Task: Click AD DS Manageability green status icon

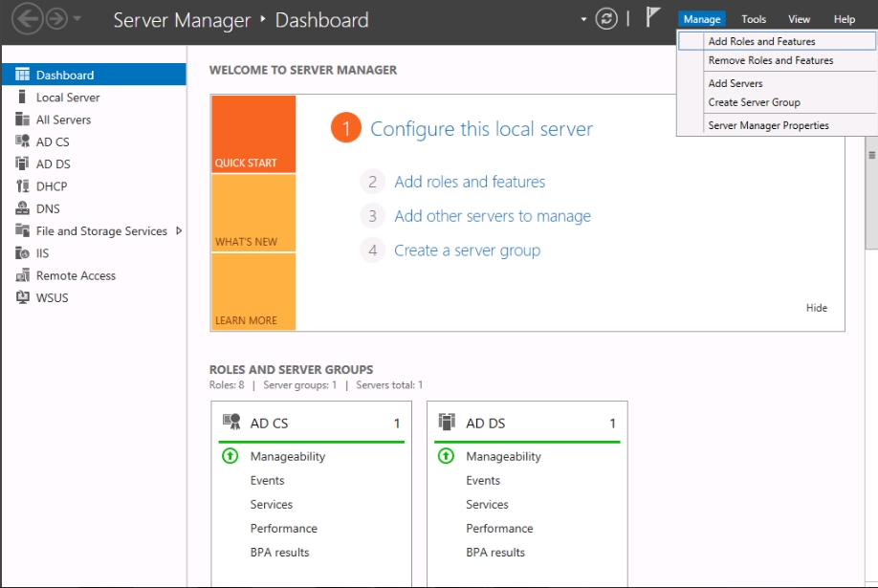Action: point(446,456)
